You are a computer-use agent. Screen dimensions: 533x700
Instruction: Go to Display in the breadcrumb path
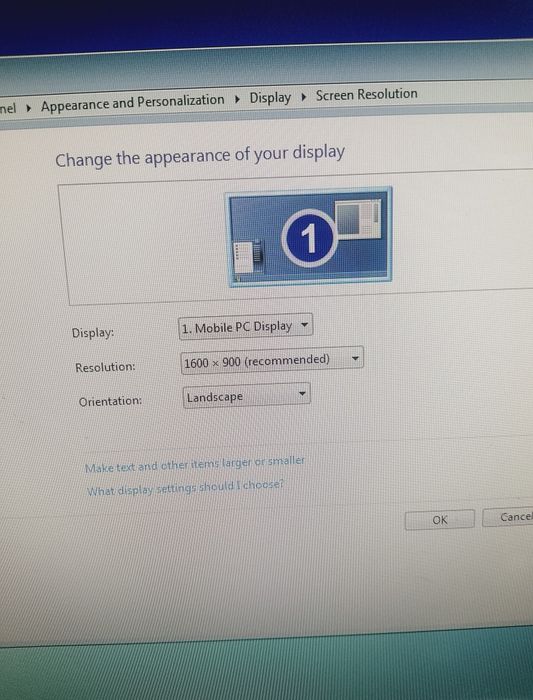pyautogui.click(x=270, y=97)
